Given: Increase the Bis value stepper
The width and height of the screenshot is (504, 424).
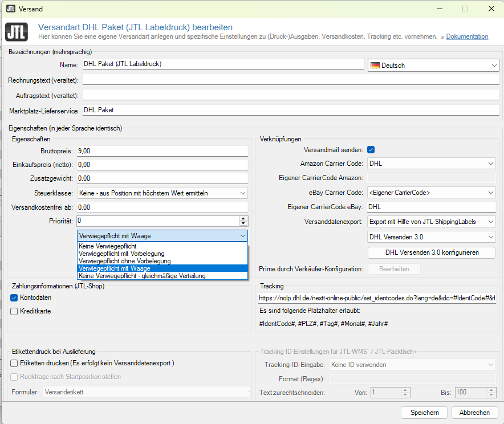Looking at the screenshot, I should pyautogui.click(x=491, y=390).
